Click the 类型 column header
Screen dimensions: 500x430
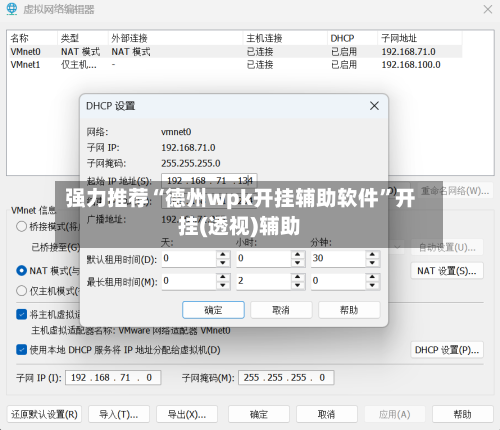pyautogui.click(x=83, y=38)
